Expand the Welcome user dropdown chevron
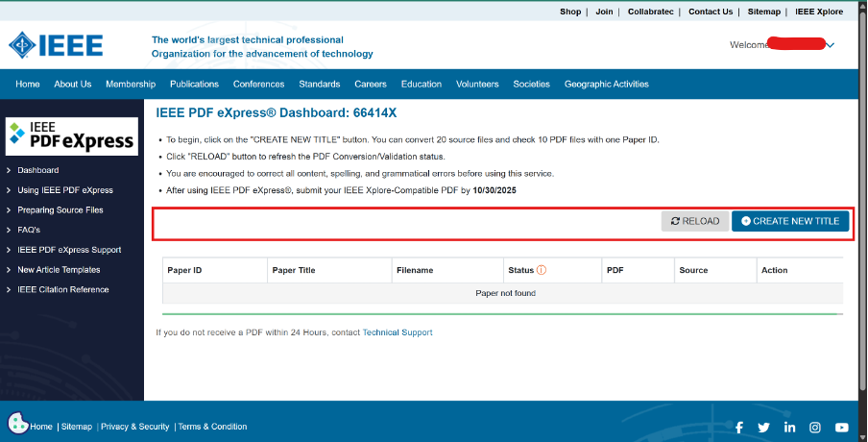The width and height of the screenshot is (868, 442). [x=831, y=45]
